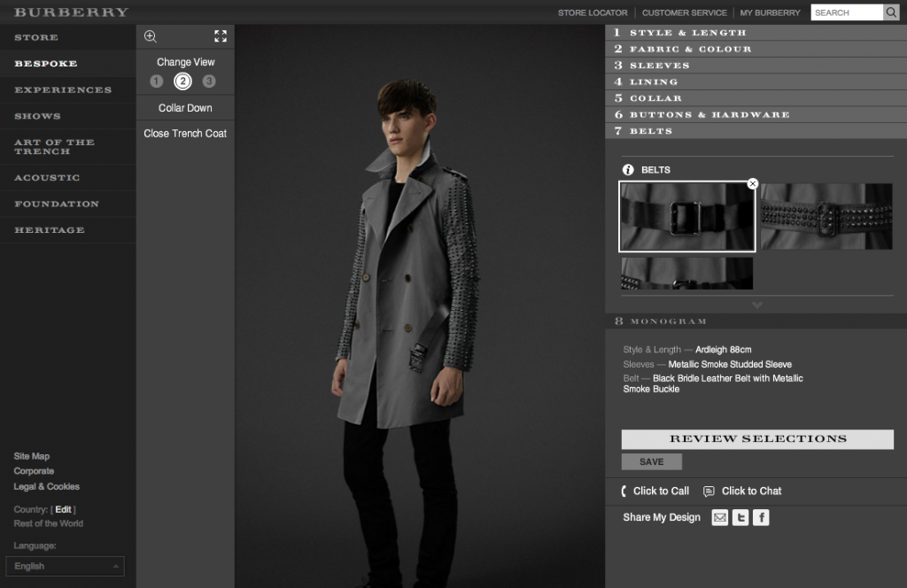
Task: Open fullscreen view with the expand arrows icon
Action: click(x=220, y=37)
